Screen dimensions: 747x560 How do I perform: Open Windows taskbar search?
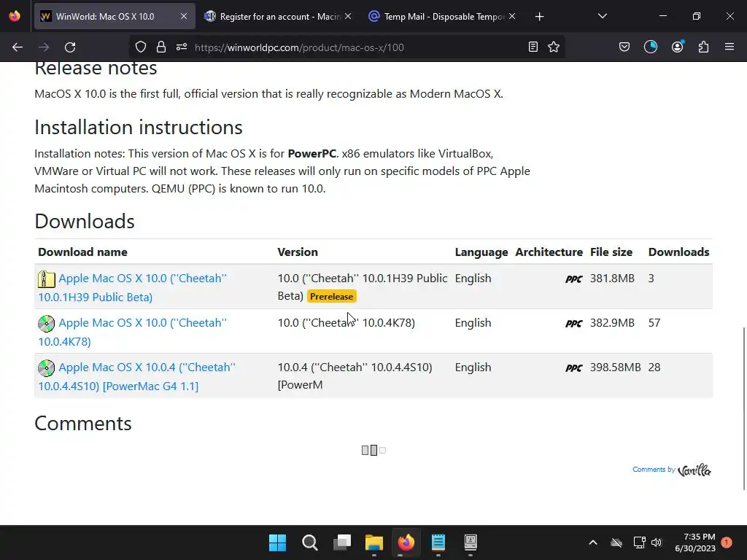309,542
